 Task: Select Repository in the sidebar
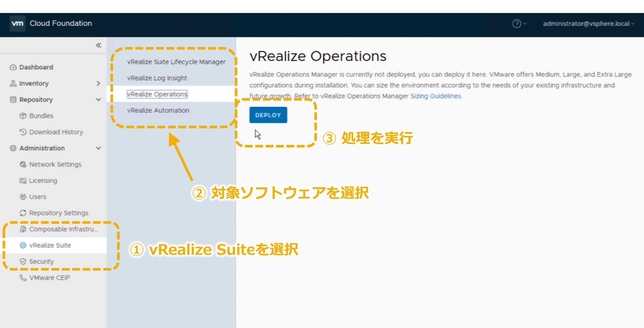pyautogui.click(x=36, y=100)
